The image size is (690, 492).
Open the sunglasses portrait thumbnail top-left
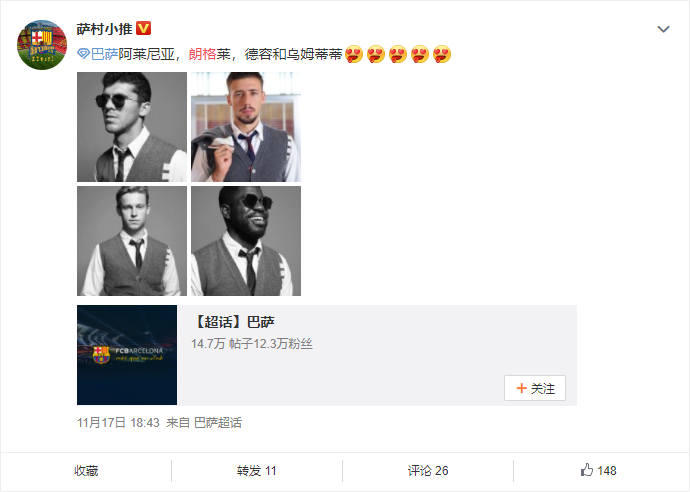coord(132,127)
